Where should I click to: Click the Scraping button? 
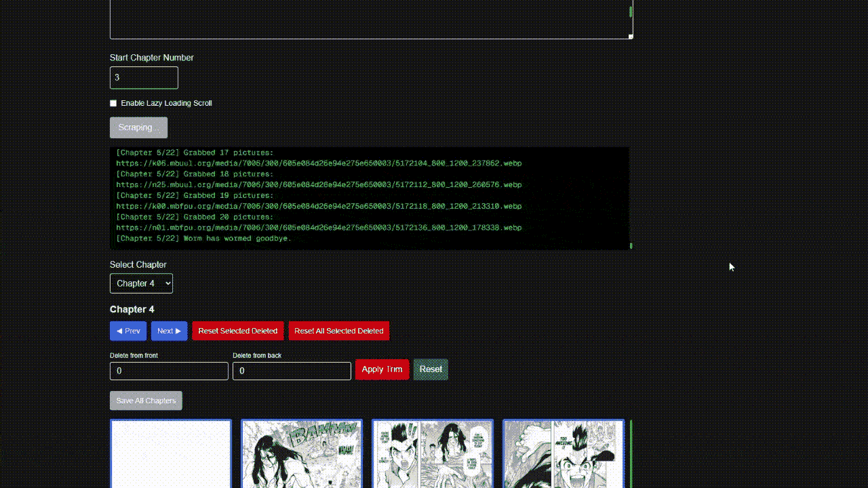(138, 127)
